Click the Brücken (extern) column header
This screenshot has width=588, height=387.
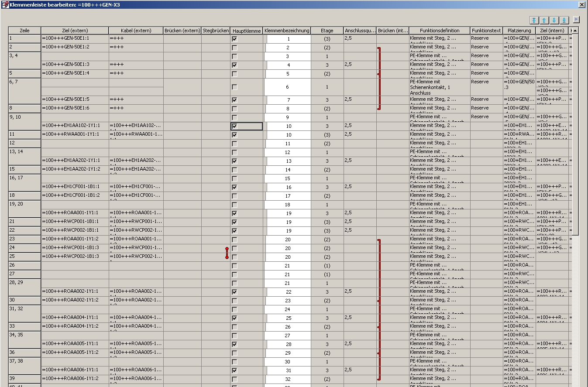tap(182, 31)
